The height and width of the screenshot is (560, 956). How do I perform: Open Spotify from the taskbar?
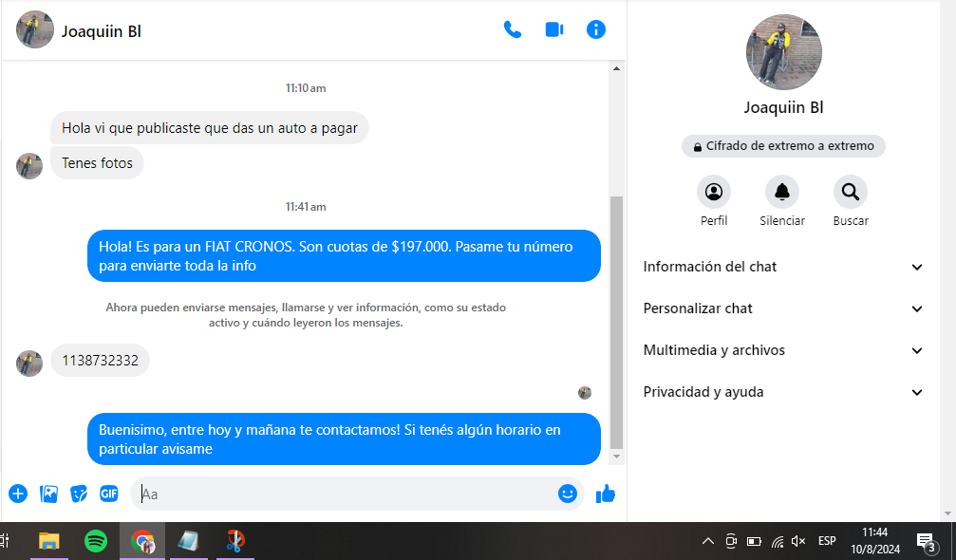tap(96, 541)
